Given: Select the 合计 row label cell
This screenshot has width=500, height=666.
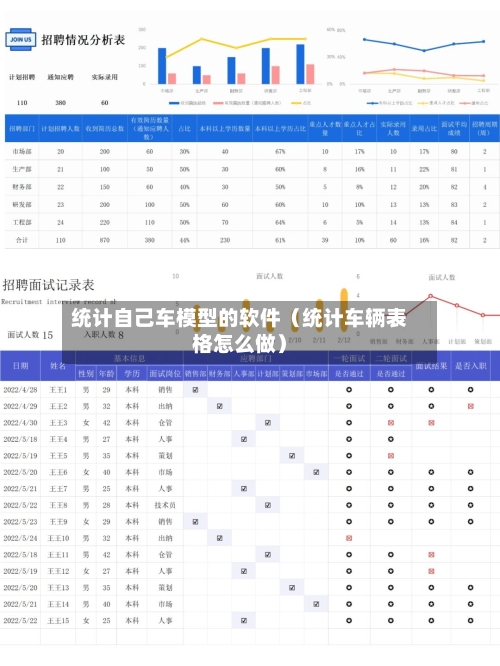Looking at the screenshot, I should [22, 240].
